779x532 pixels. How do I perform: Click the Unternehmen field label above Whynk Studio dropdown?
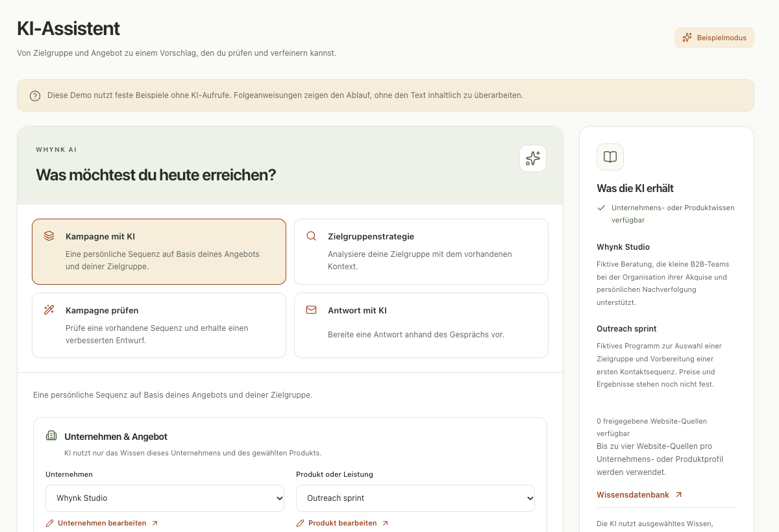pyautogui.click(x=69, y=474)
